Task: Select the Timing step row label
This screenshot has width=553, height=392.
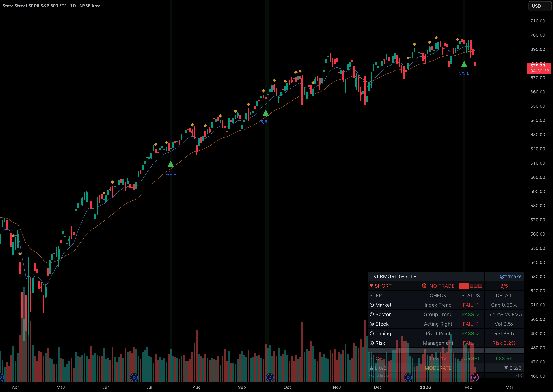Action: 380,334
